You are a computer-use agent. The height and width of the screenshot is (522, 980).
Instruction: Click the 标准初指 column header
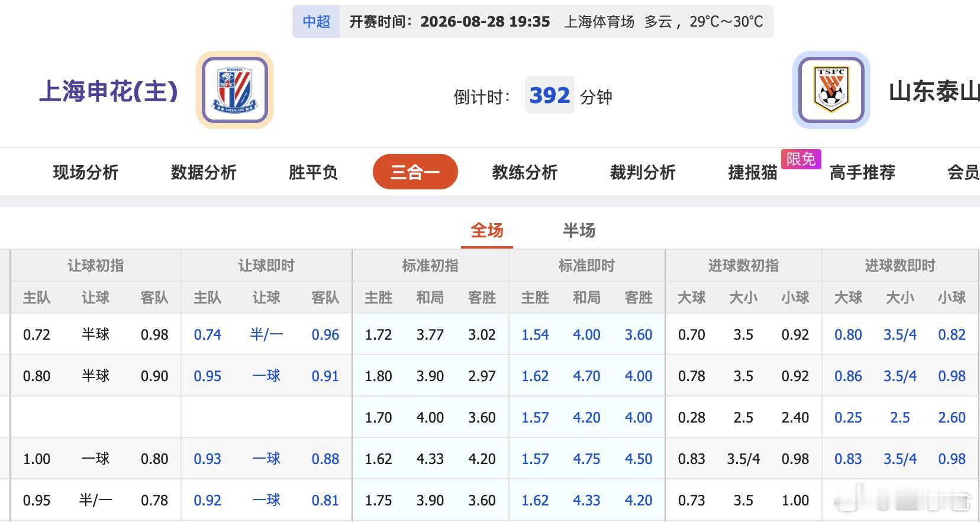coord(430,266)
